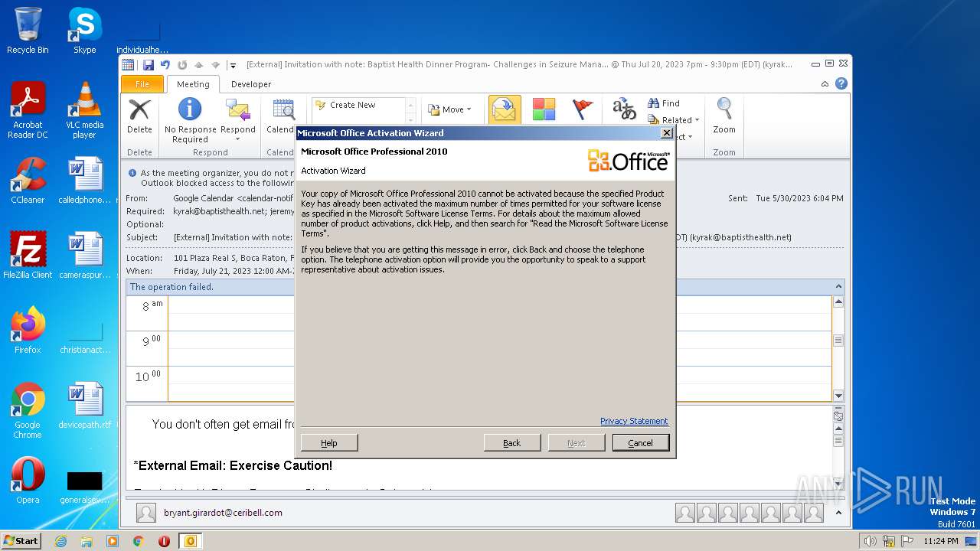Image resolution: width=980 pixels, height=551 pixels.
Task: Customize Quick Access Toolbar dropdown arrow
Action: pos(233,65)
